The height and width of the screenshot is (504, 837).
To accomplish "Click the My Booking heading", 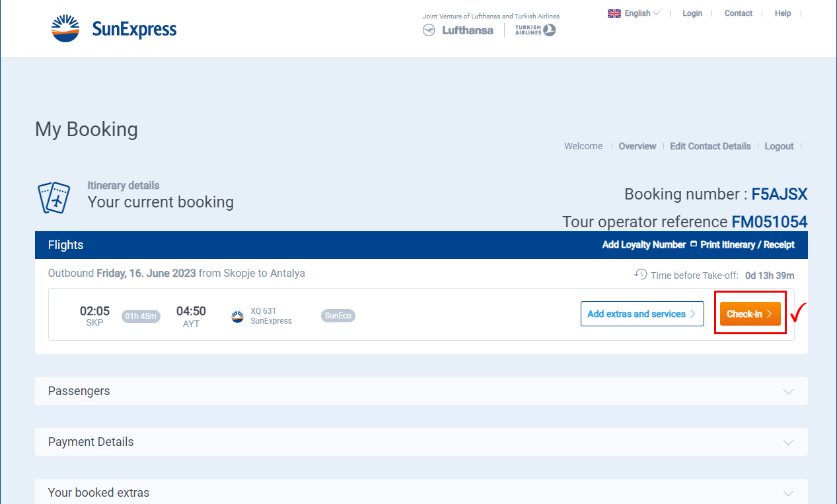I will coord(87,129).
